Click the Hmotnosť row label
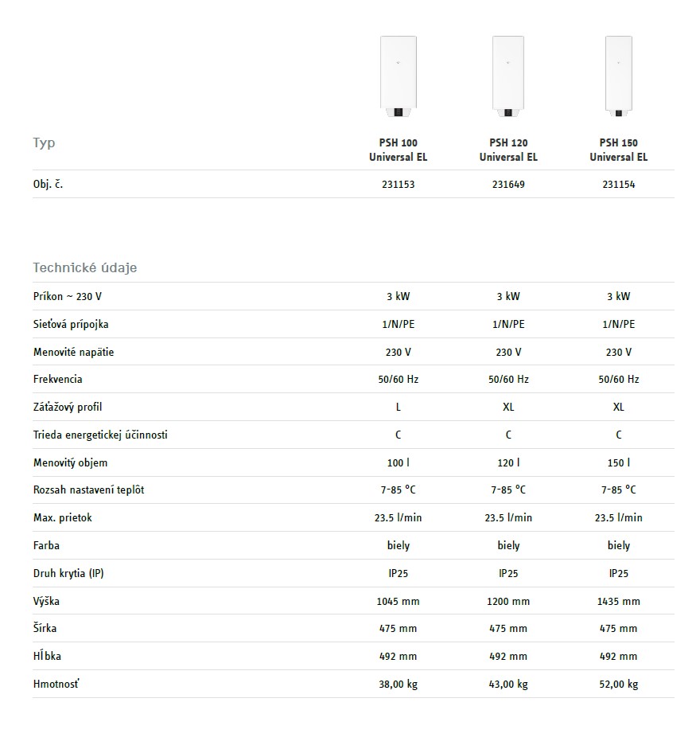The width and height of the screenshot is (700, 749). pos(57,684)
